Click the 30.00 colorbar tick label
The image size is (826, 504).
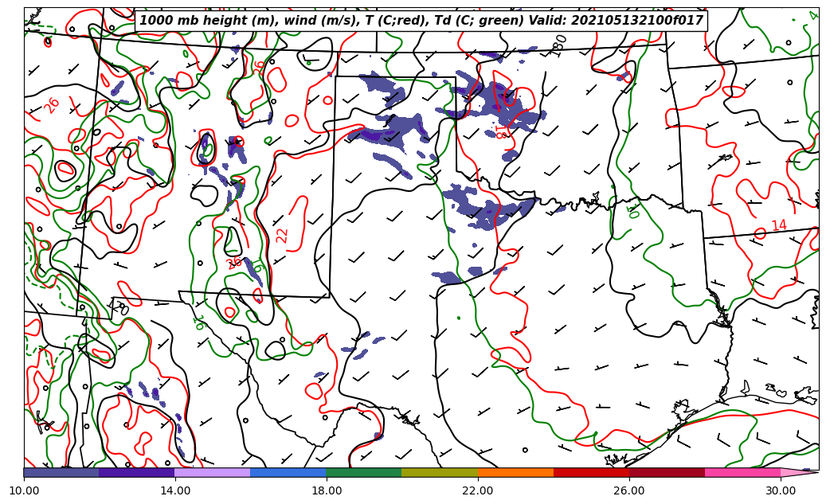781,490
